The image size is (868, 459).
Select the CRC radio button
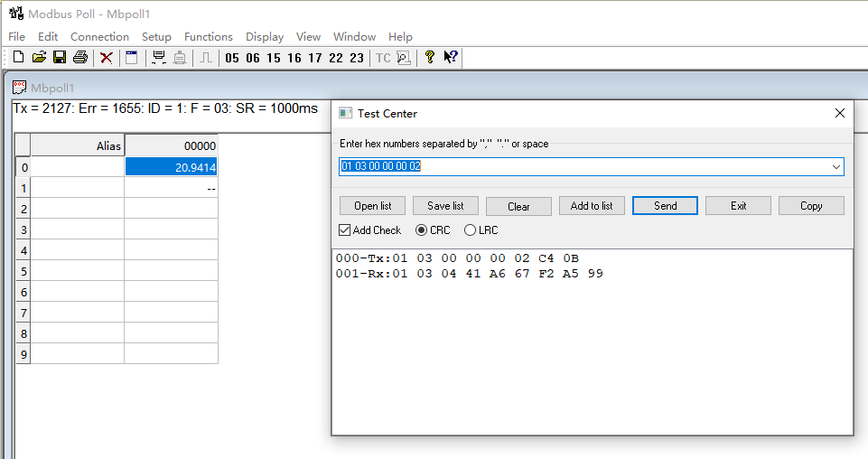(x=421, y=230)
